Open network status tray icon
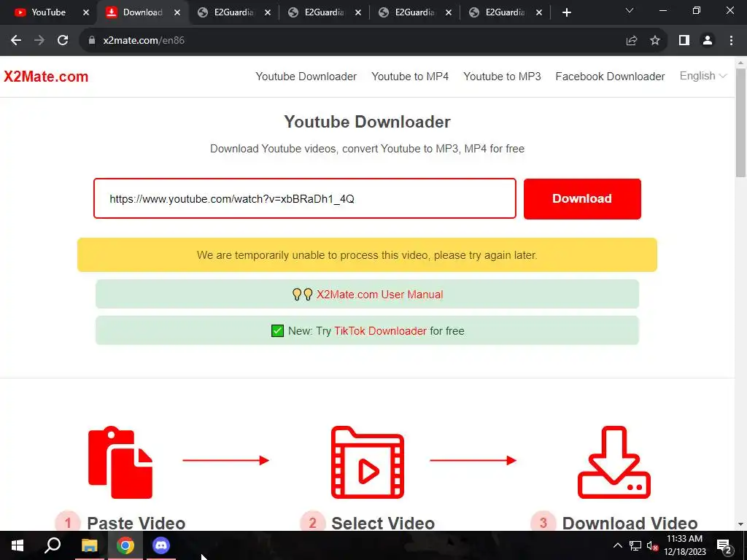Image resolution: width=747 pixels, height=560 pixels. pos(635,545)
